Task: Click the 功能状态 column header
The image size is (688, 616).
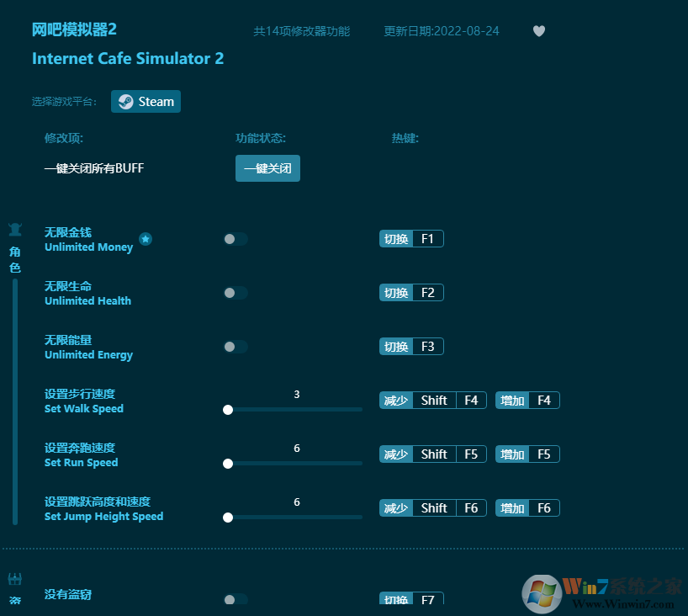Action: 261,138
